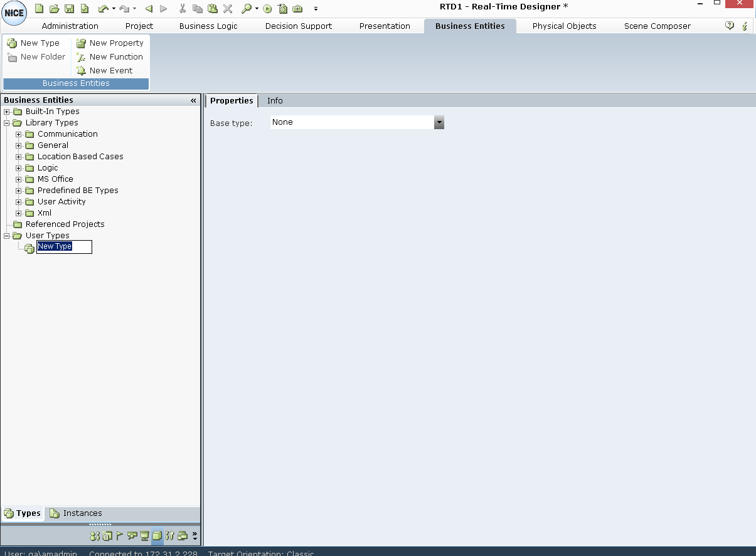Open the Base type dropdown
The width and height of the screenshot is (756, 556).
pyautogui.click(x=439, y=123)
